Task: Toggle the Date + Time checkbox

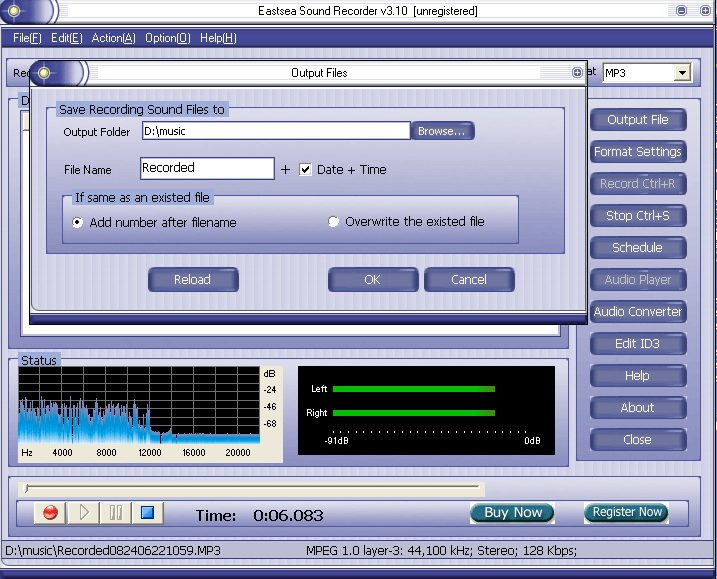Action: point(306,170)
